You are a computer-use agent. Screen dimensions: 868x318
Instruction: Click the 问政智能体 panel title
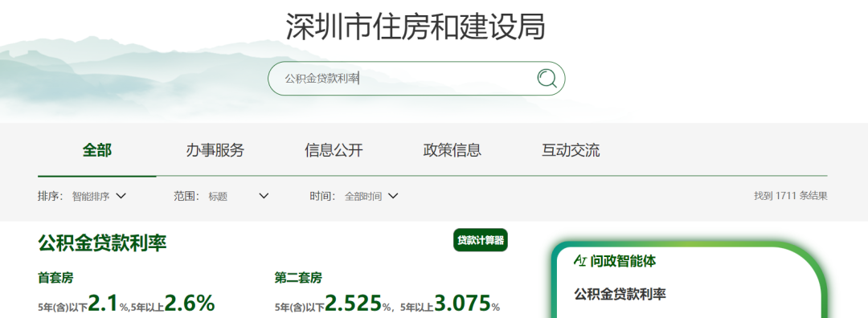pos(623,260)
